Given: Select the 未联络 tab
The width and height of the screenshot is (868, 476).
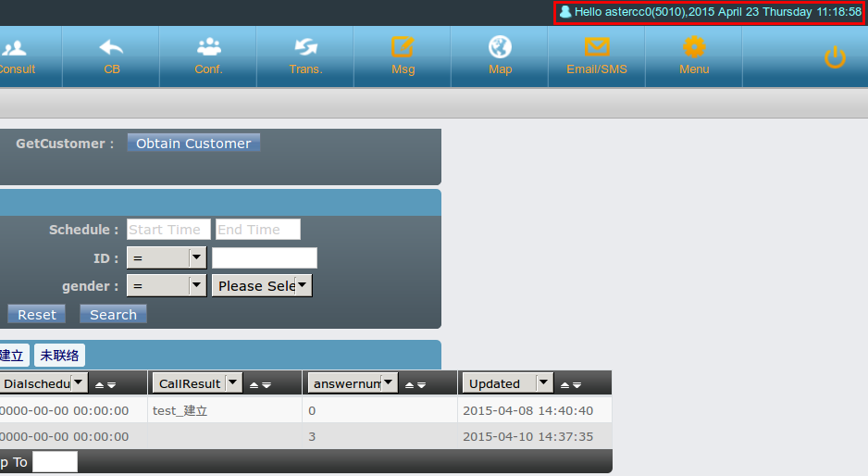Looking at the screenshot, I should point(59,356).
